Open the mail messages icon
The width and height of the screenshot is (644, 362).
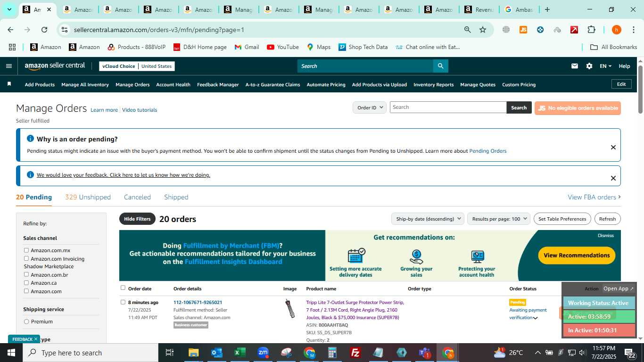click(574, 66)
